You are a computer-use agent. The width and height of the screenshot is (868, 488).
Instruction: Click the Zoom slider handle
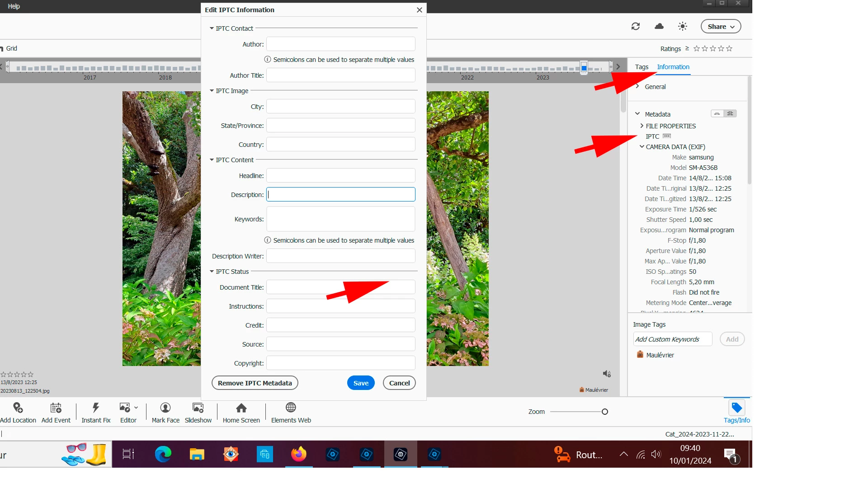pyautogui.click(x=605, y=412)
